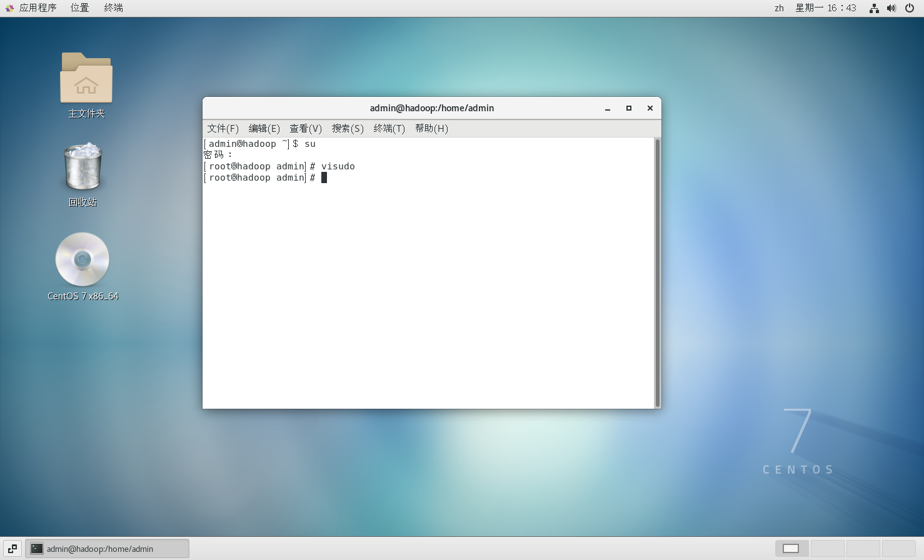Image resolution: width=924 pixels, height=560 pixels.
Task: Click the power icon in top bar
Action: 909,8
